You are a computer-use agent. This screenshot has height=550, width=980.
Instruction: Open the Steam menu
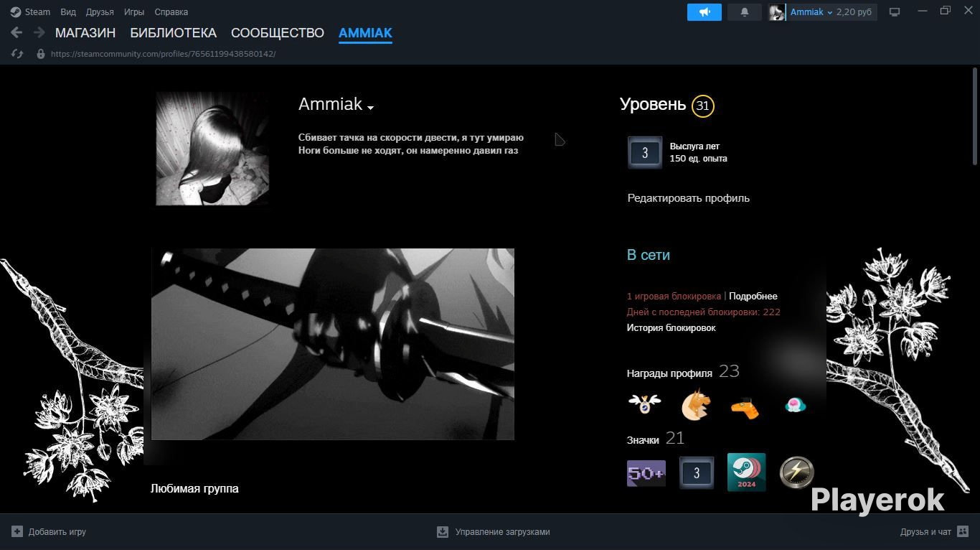[x=37, y=12]
